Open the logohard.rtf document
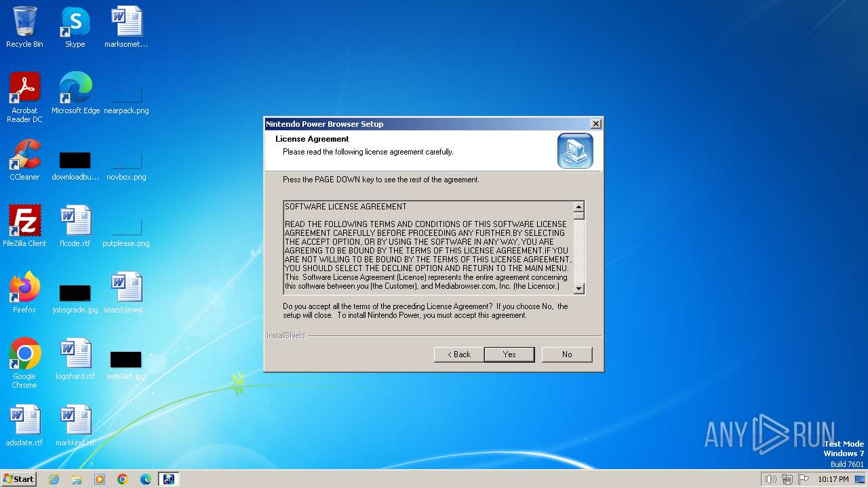This screenshot has height=488, width=868. click(75, 359)
